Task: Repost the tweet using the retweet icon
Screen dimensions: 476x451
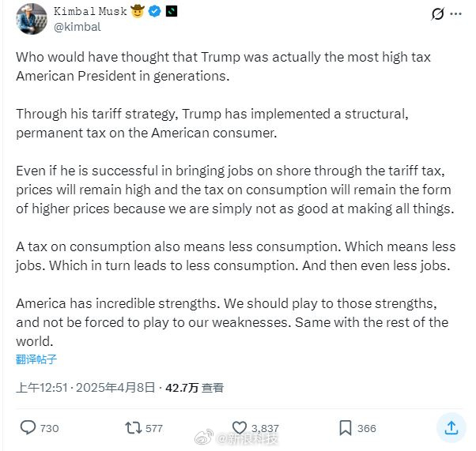Action: (x=134, y=427)
